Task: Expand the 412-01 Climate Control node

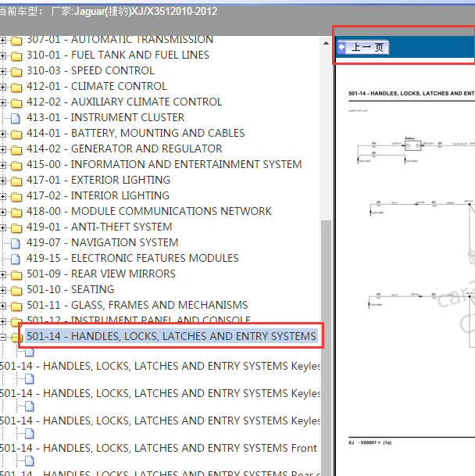Action: [x=2, y=87]
